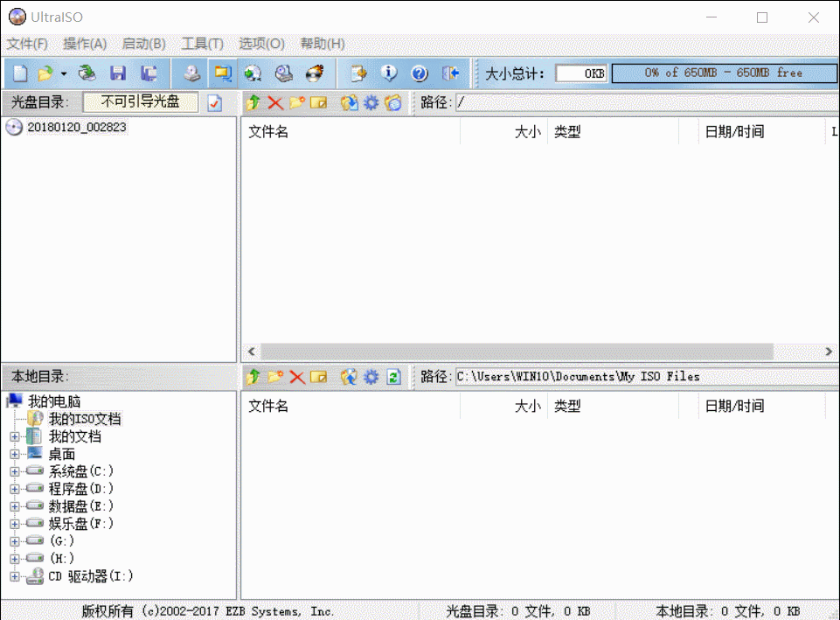Click the Add files document-arrow icon
The image size is (840, 620).
point(358,73)
